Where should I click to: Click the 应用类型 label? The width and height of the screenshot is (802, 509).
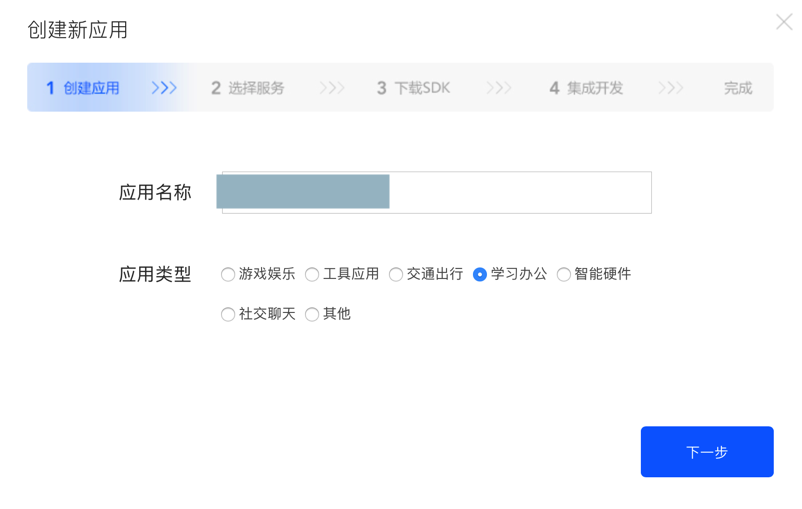tap(155, 274)
